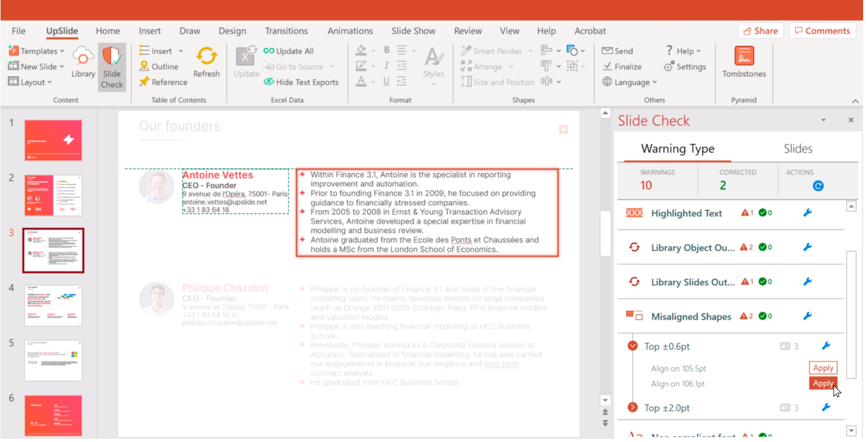Image resolution: width=868 pixels, height=442 pixels.
Task: Click next slide double arrow
Action: click(605, 423)
